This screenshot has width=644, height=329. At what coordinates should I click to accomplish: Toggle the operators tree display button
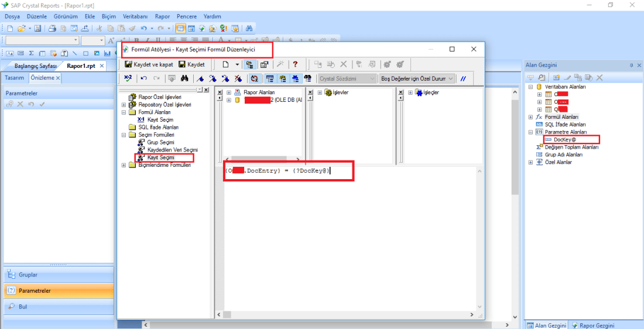tap(295, 78)
